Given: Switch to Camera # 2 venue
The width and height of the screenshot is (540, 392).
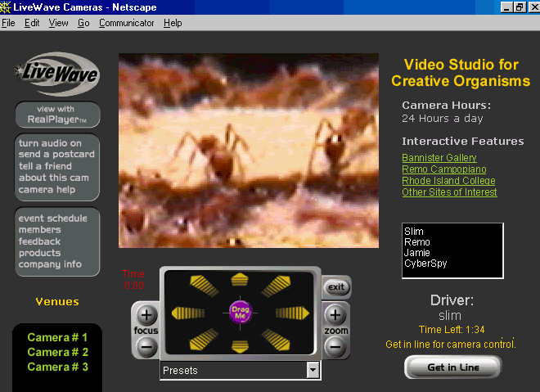Looking at the screenshot, I should click(x=57, y=352).
